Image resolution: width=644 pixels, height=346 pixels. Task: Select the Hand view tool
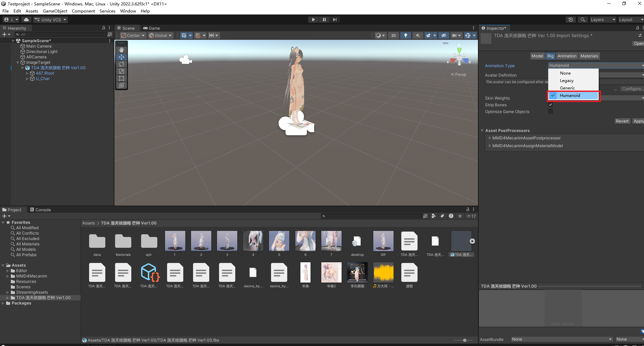(122, 50)
